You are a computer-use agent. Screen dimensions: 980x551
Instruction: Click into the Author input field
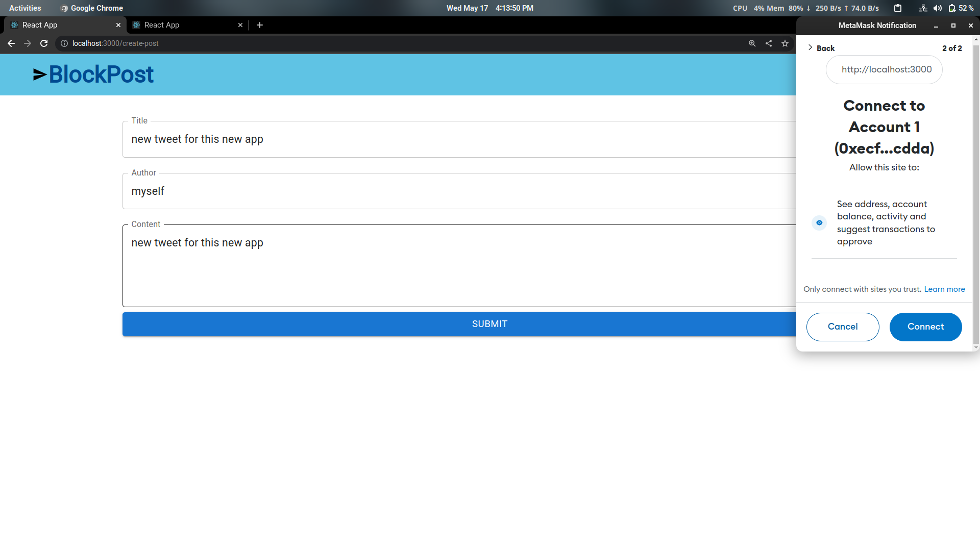(459, 191)
